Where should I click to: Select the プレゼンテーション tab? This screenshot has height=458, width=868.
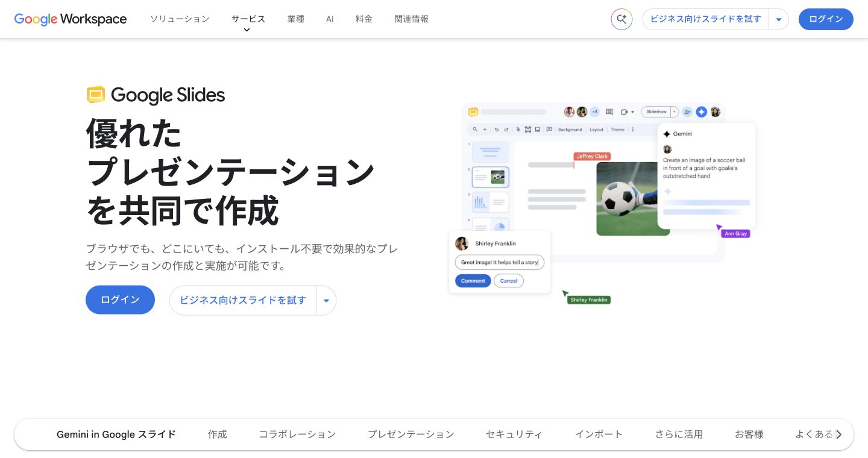pyautogui.click(x=411, y=434)
